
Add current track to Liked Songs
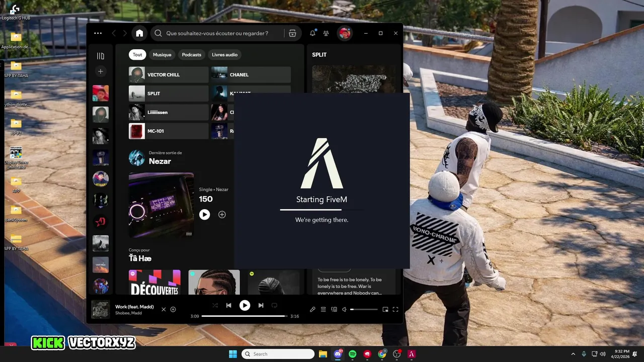[x=173, y=310]
